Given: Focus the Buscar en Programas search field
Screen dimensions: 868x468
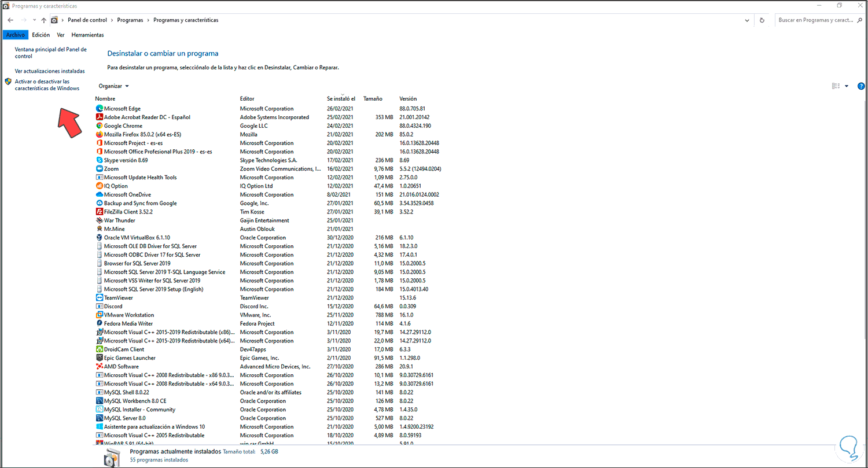Looking at the screenshot, I should [x=819, y=20].
